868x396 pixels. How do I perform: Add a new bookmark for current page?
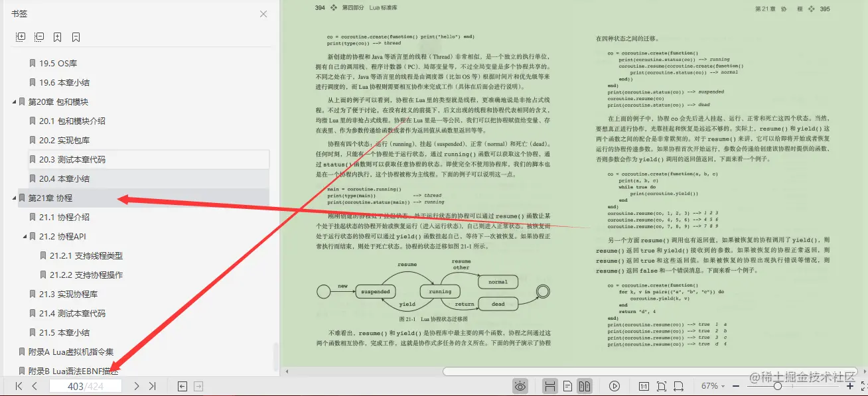(57, 36)
